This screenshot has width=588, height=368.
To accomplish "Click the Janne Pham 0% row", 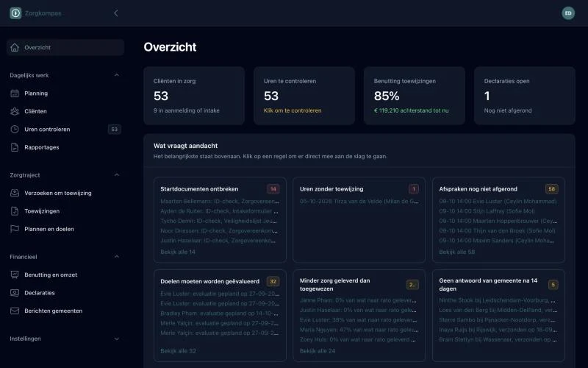I will pyautogui.click(x=359, y=300).
